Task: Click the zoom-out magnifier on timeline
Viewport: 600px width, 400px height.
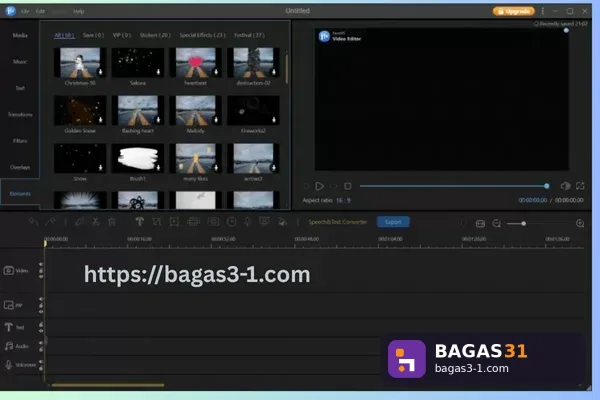Action: (497, 224)
